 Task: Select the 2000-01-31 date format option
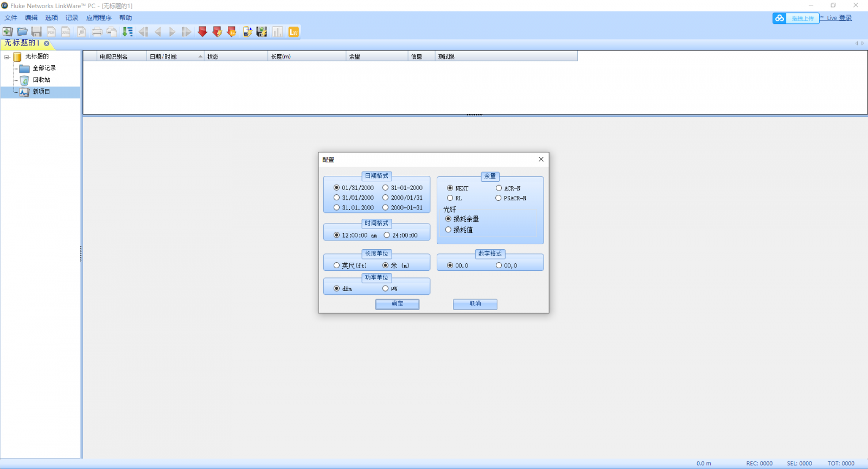[x=386, y=208]
